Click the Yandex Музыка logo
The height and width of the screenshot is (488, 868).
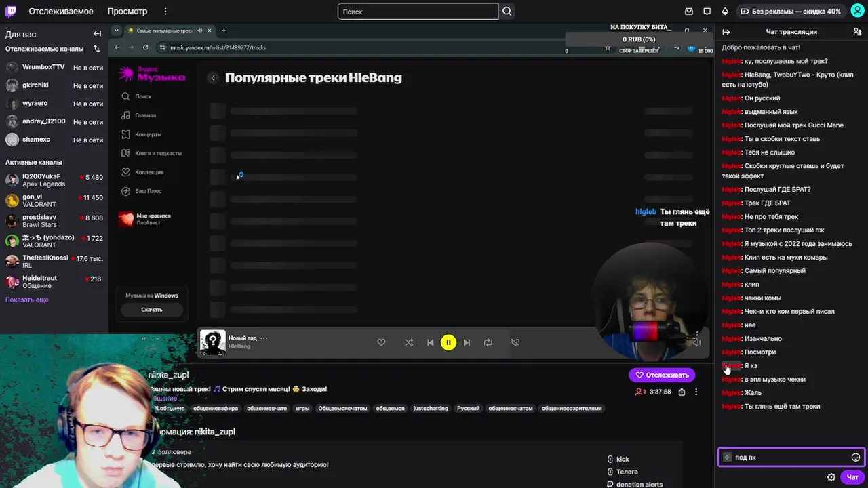(x=152, y=74)
